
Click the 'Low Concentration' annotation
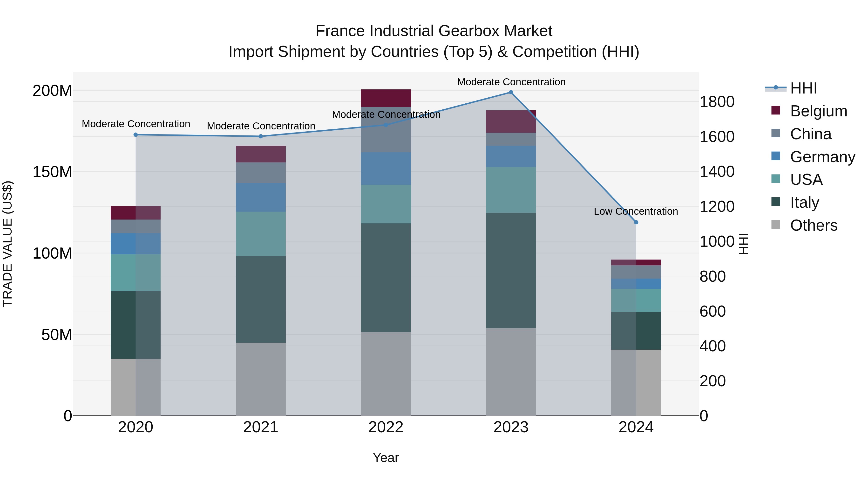(x=636, y=212)
